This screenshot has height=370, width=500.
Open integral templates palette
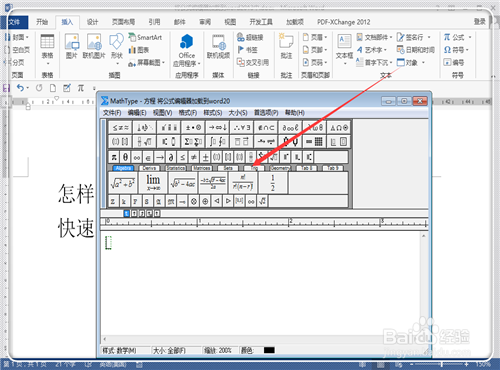[218, 142]
